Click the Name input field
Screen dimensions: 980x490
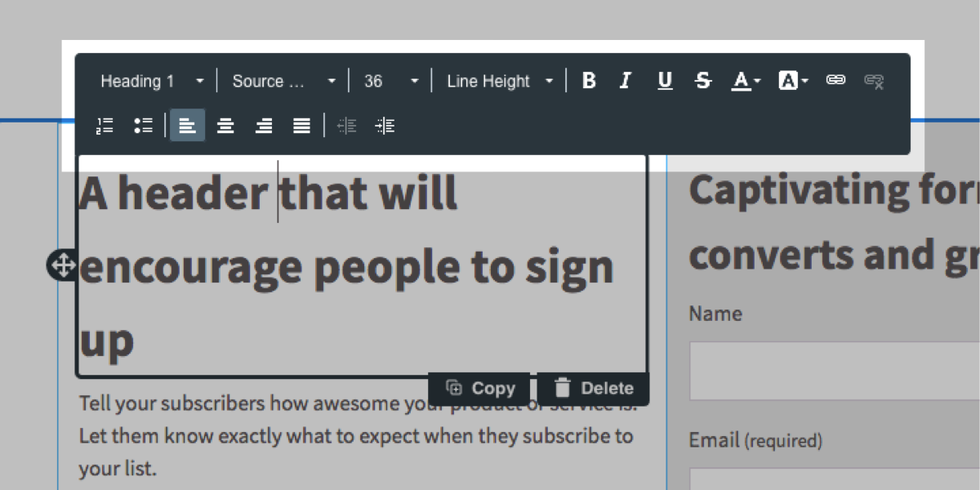coord(833,372)
